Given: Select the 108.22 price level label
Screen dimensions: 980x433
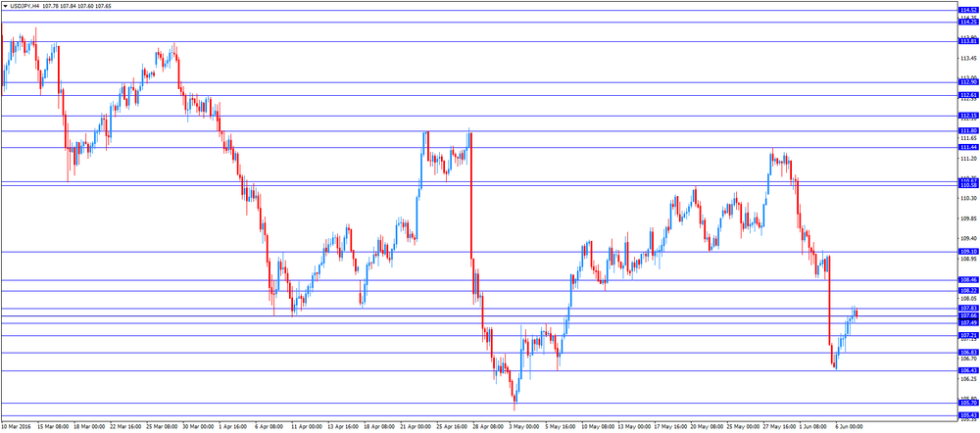Looking at the screenshot, I should 968,291.
